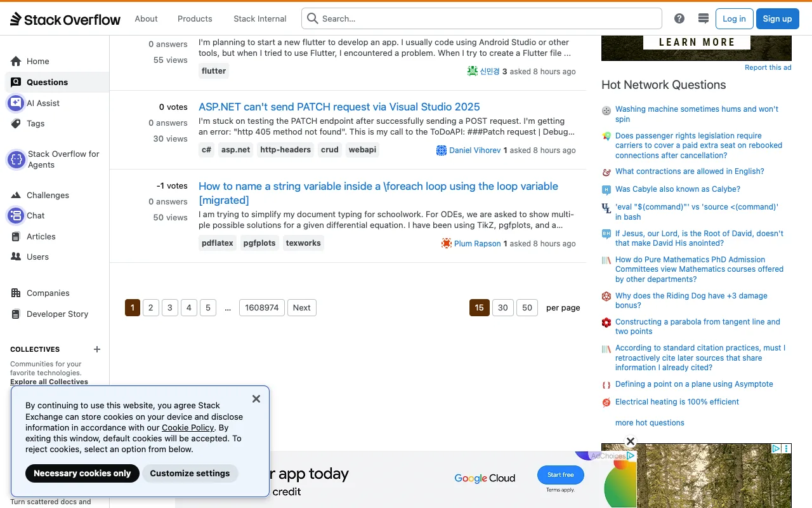The width and height of the screenshot is (812, 508).
Task: Open the Products menu item
Action: pyautogui.click(x=195, y=18)
